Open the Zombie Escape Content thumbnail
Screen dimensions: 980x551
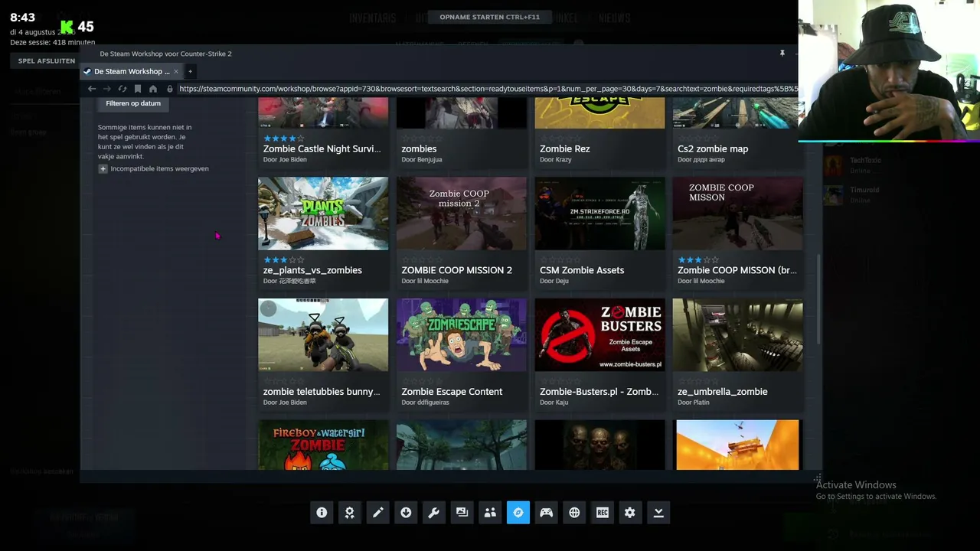(462, 334)
